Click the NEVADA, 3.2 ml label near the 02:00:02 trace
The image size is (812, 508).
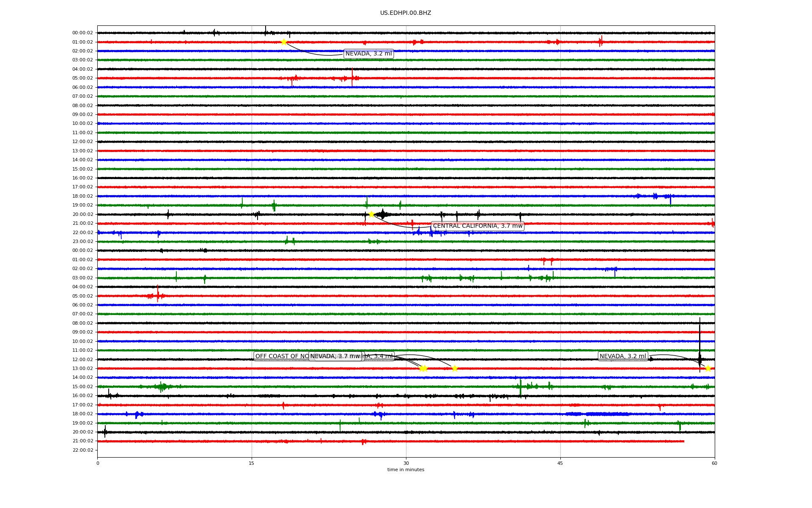(369, 54)
